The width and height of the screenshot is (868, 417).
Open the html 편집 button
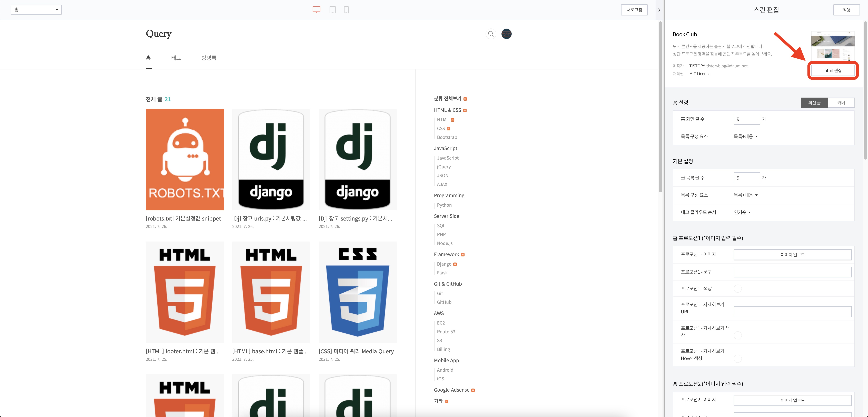tap(833, 70)
